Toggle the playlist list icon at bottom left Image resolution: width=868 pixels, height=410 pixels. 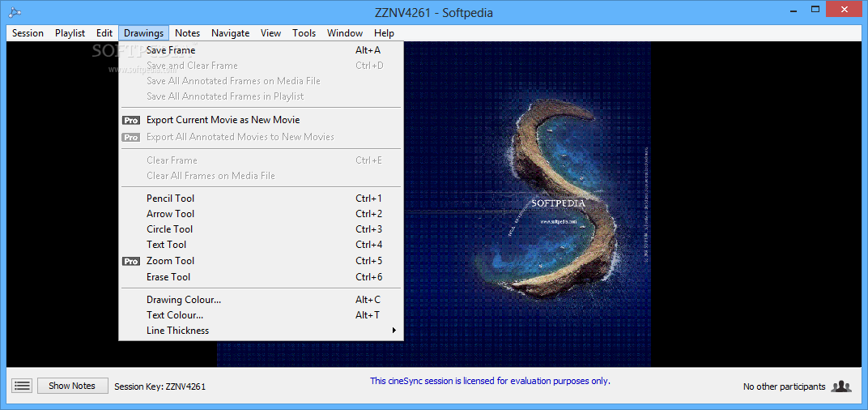[x=22, y=386]
